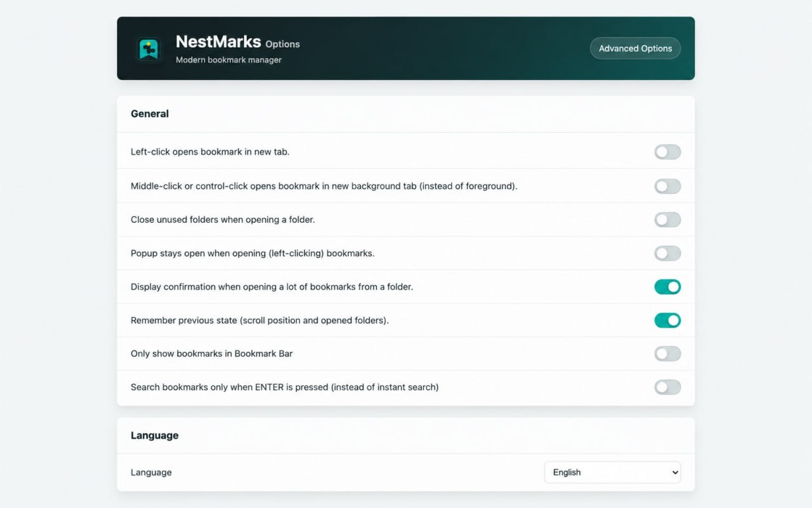The width and height of the screenshot is (812, 508).
Task: Click the NestMarks title text in header
Action: (x=218, y=42)
